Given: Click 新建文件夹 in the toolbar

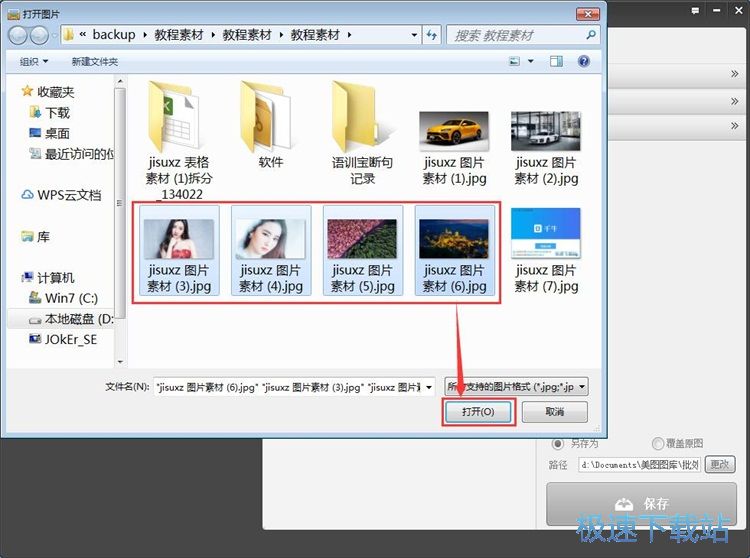Looking at the screenshot, I should tap(95, 62).
